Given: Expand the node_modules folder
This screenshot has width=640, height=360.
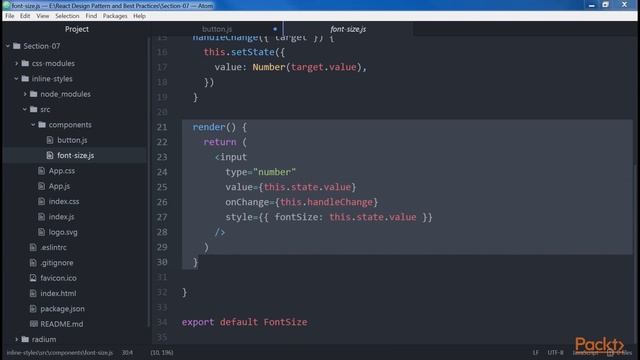Looking at the screenshot, I should [x=25, y=94].
